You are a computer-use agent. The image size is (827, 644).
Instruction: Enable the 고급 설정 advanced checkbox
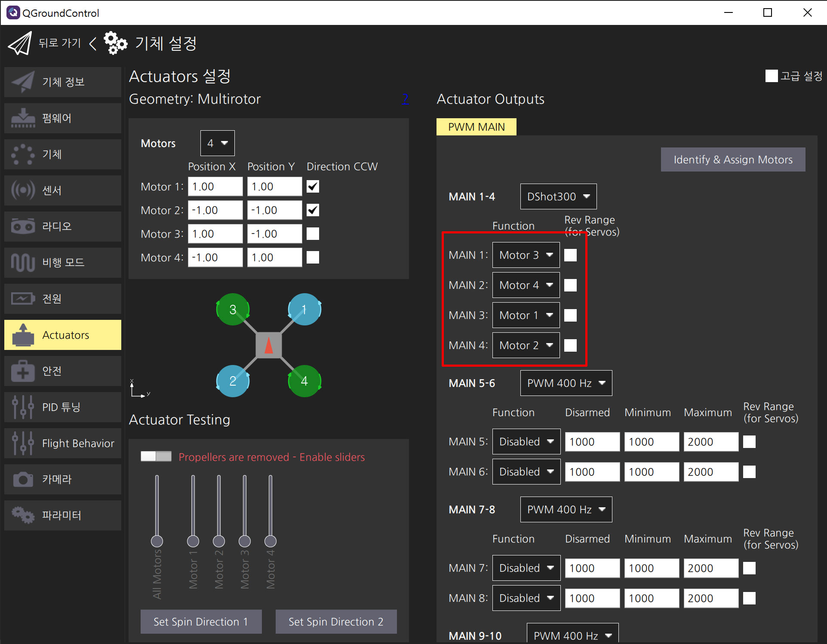(771, 76)
